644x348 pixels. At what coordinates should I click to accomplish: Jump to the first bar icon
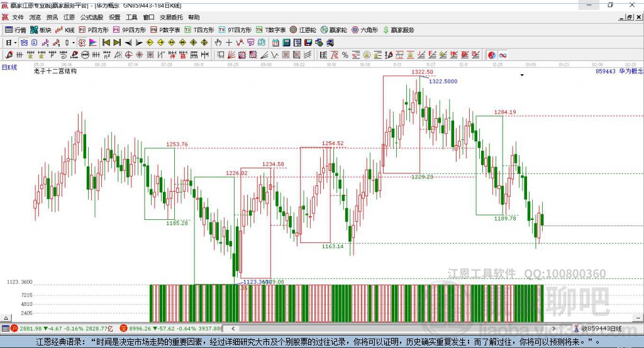click(x=106, y=43)
